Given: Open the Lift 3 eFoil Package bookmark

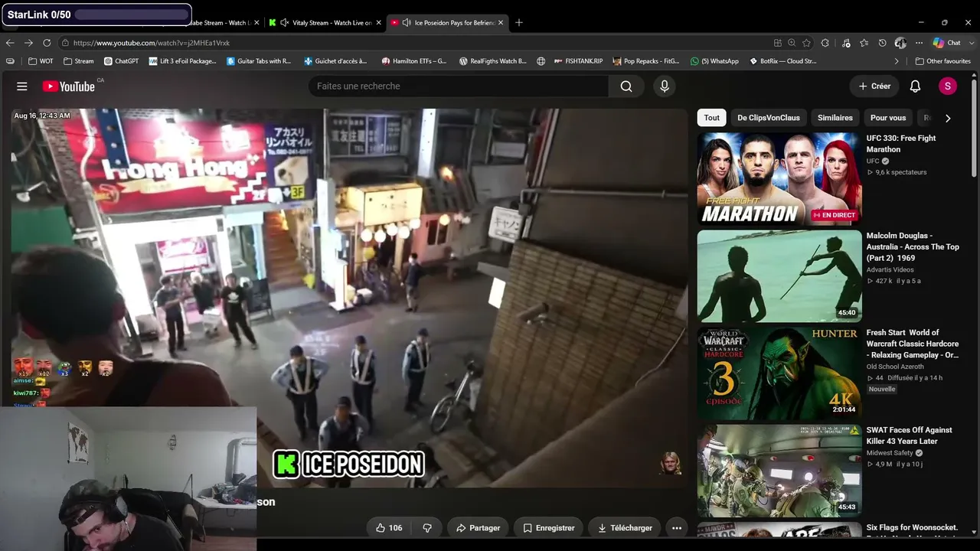Looking at the screenshot, I should (x=183, y=61).
